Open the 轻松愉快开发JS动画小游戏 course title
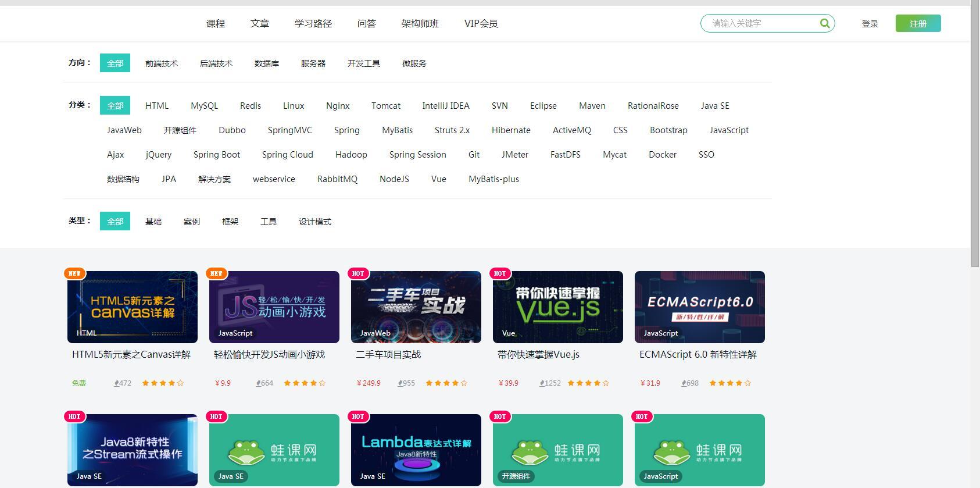 coord(269,354)
